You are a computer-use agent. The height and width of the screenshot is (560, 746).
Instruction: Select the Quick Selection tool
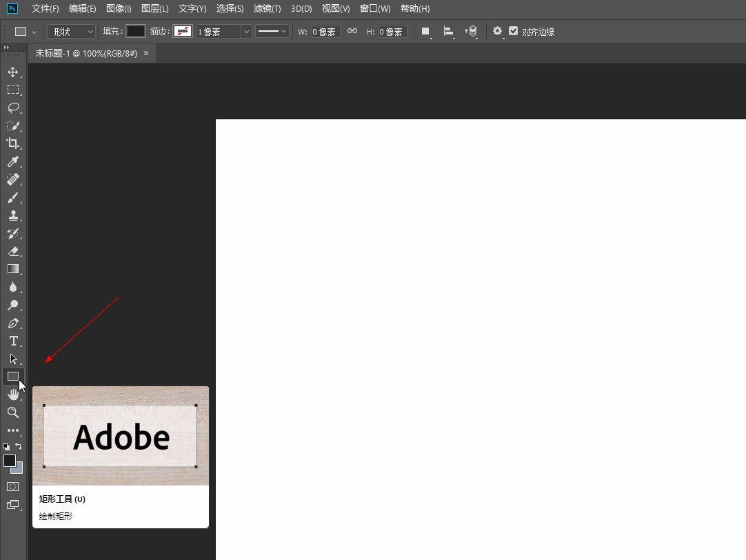click(13, 126)
